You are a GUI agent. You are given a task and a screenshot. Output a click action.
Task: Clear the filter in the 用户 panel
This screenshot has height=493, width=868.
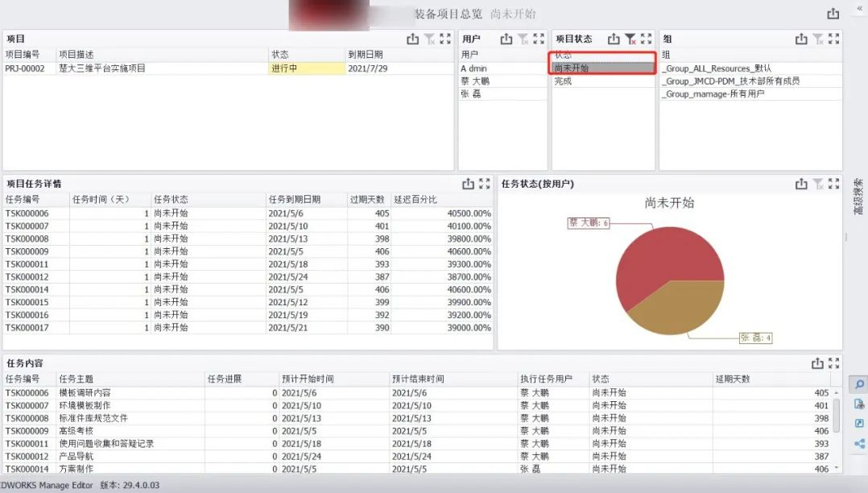point(523,39)
